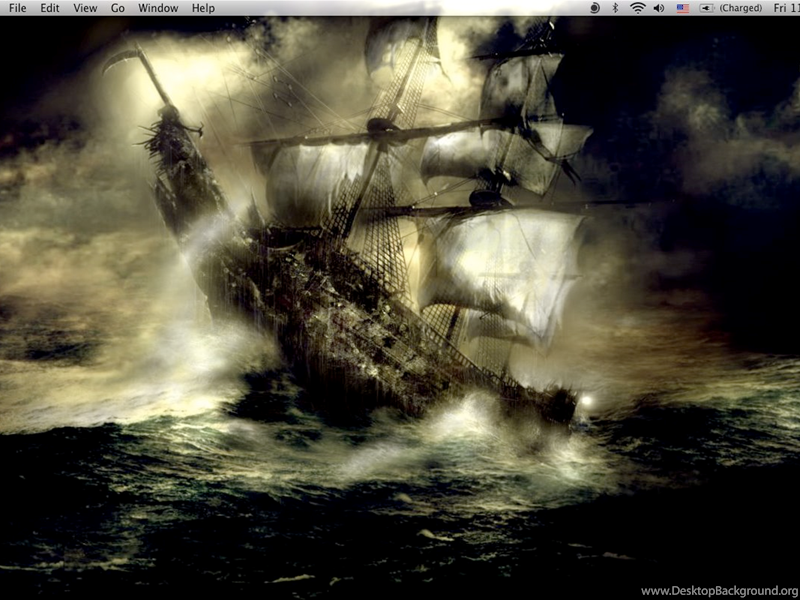This screenshot has height=600, width=800.
Task: Open the volume control icon
Action: [x=659, y=8]
